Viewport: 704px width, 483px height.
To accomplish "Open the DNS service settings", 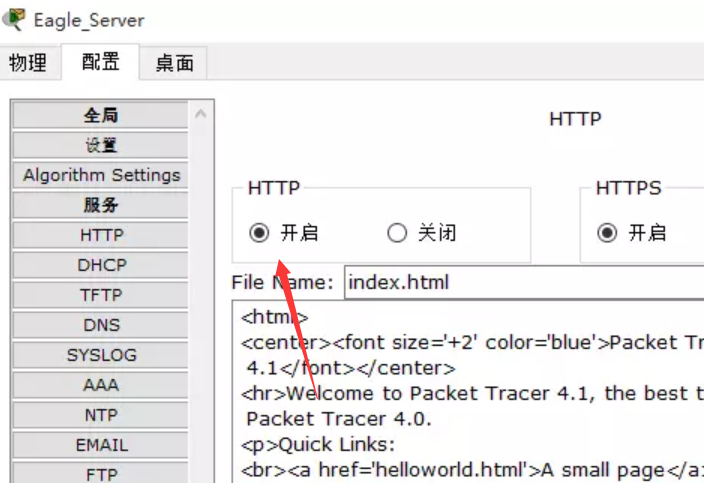I will click(101, 325).
